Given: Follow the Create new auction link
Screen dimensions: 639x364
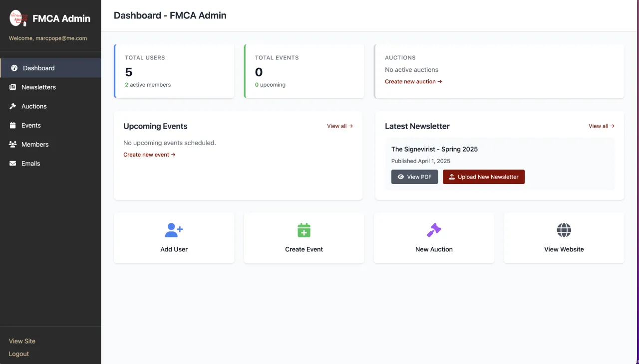Looking at the screenshot, I should click(x=413, y=82).
